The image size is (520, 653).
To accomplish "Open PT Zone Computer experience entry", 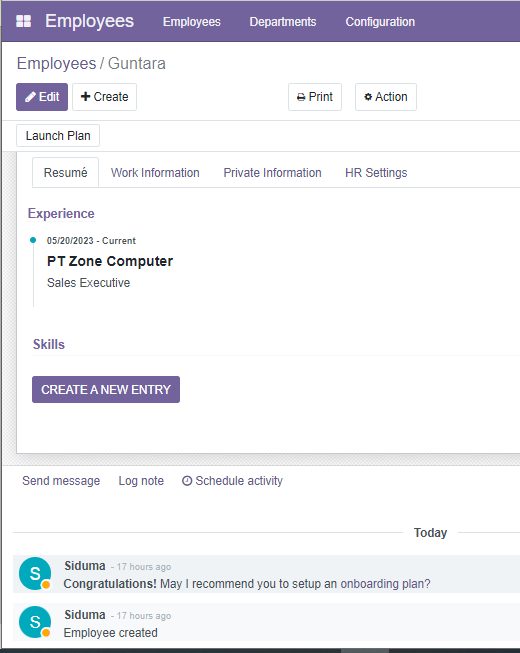I will point(110,261).
